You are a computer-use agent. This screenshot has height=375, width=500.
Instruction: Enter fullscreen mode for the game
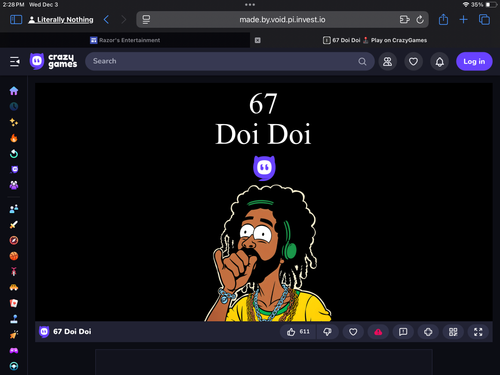(478, 332)
